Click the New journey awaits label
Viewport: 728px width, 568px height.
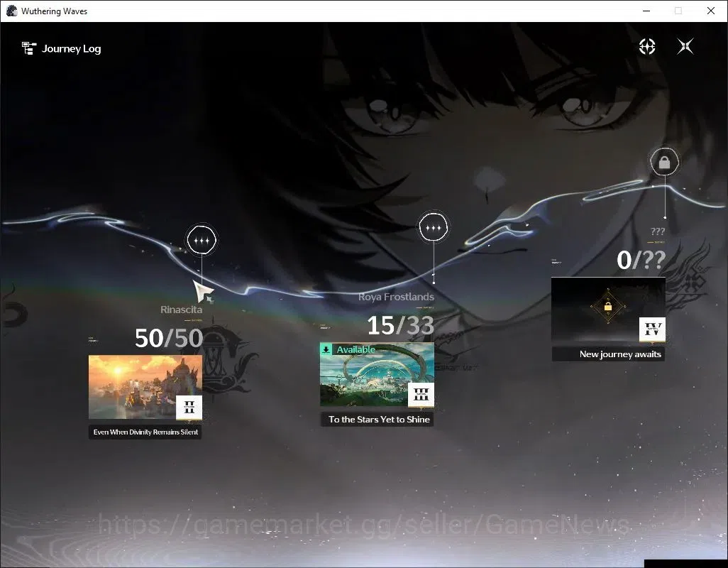click(x=620, y=354)
